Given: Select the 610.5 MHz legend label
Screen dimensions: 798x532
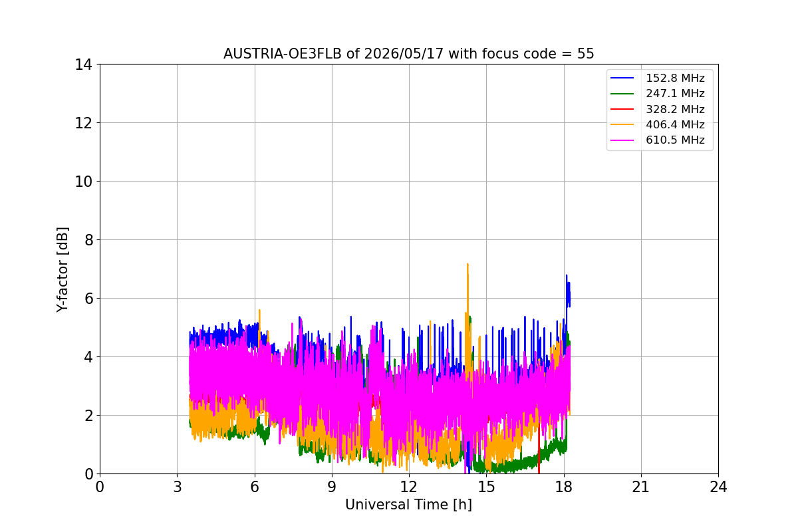Looking at the screenshot, I should (675, 140).
